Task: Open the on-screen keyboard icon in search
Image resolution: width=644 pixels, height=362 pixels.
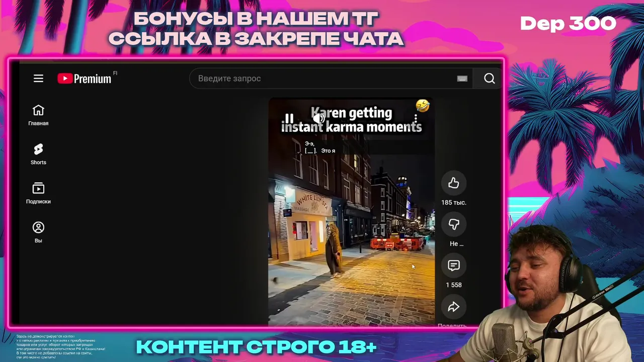Action: coord(462,78)
